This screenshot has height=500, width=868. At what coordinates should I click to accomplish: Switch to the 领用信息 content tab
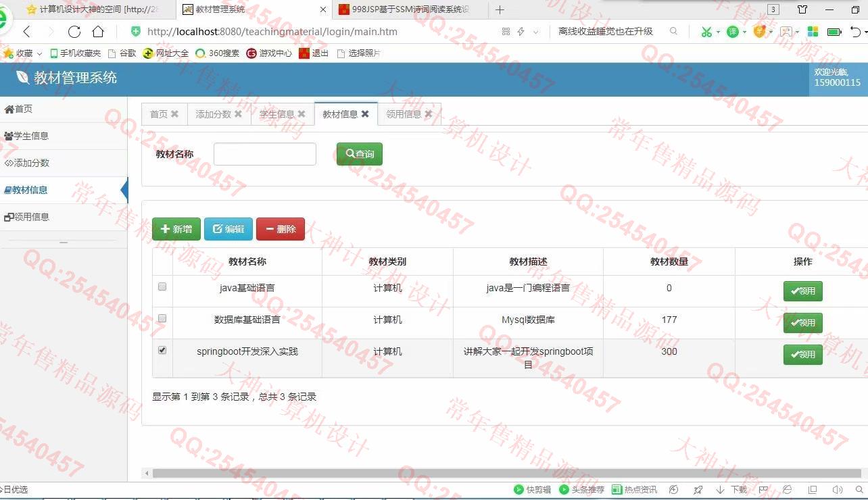(x=404, y=114)
